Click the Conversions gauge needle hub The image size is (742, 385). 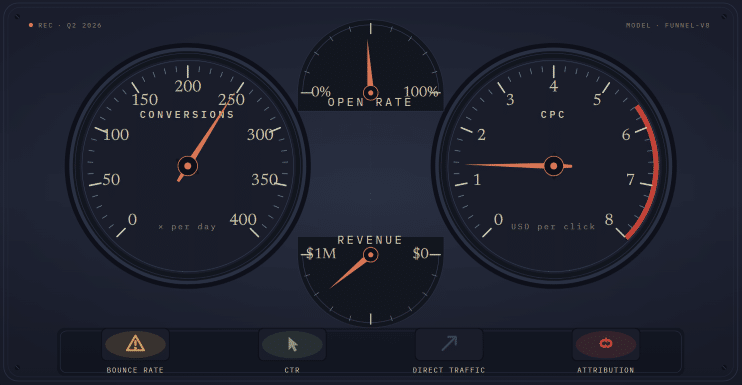(188, 166)
